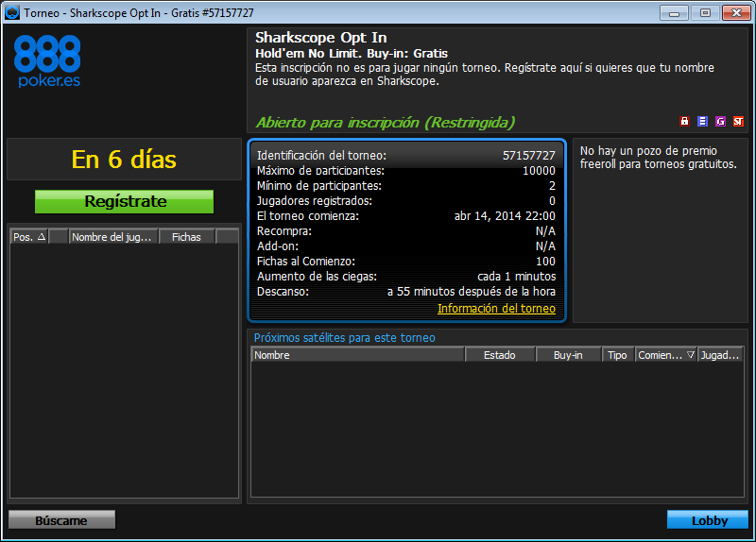Select the Identificación del torneo row

pos(406,155)
